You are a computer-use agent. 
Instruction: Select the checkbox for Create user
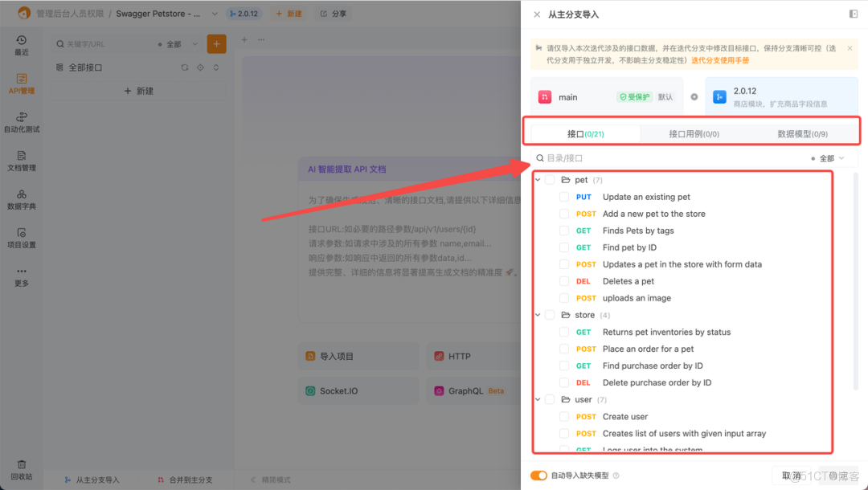pyautogui.click(x=563, y=416)
